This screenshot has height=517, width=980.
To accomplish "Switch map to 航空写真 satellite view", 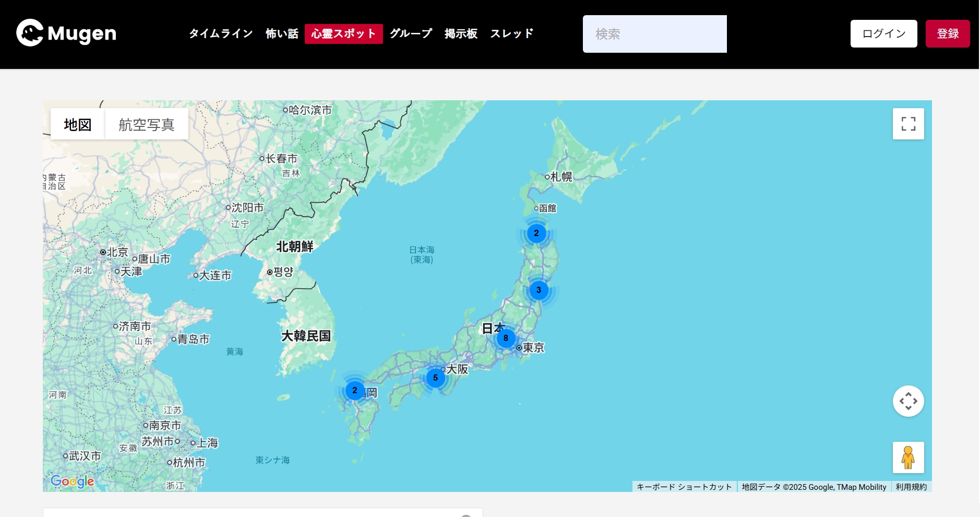I will [146, 124].
